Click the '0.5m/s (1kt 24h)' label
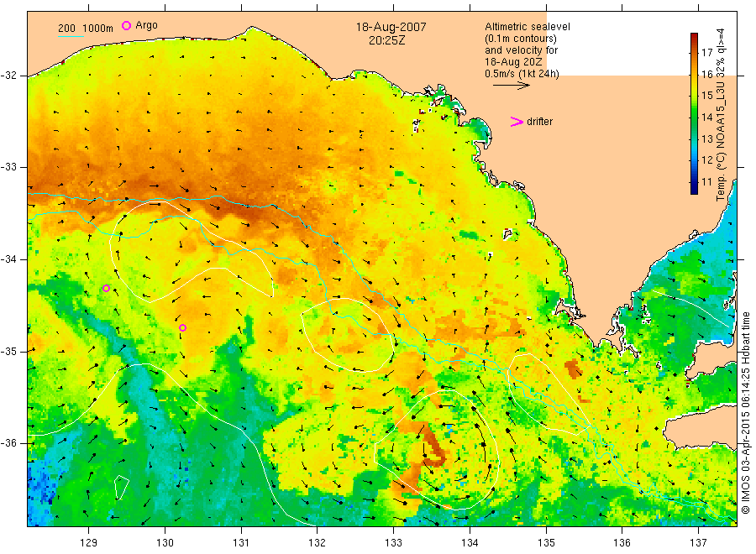Image resolution: width=756 pixels, height=554 pixels. [522, 74]
